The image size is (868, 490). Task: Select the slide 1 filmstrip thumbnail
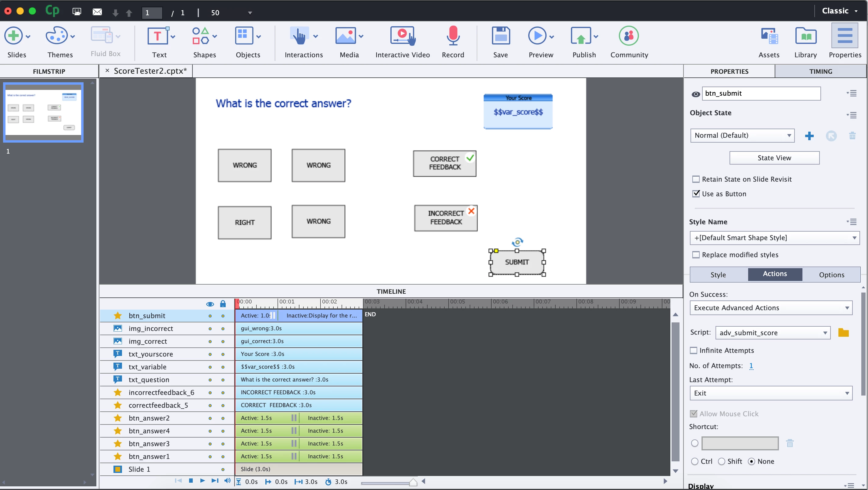pos(43,112)
